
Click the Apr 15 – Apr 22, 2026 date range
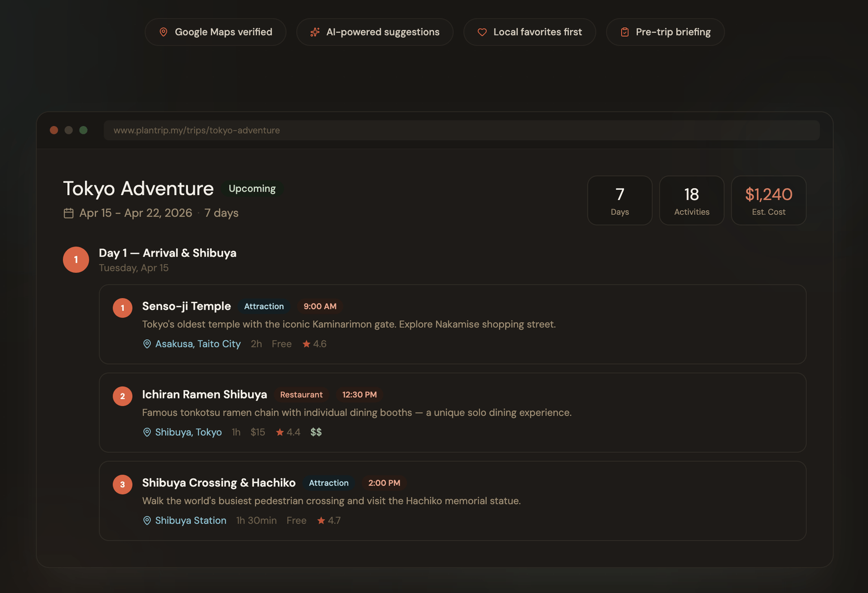[136, 213]
